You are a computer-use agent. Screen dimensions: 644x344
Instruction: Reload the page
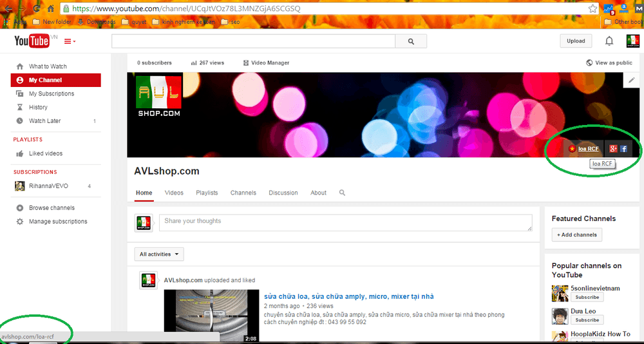(37, 8)
